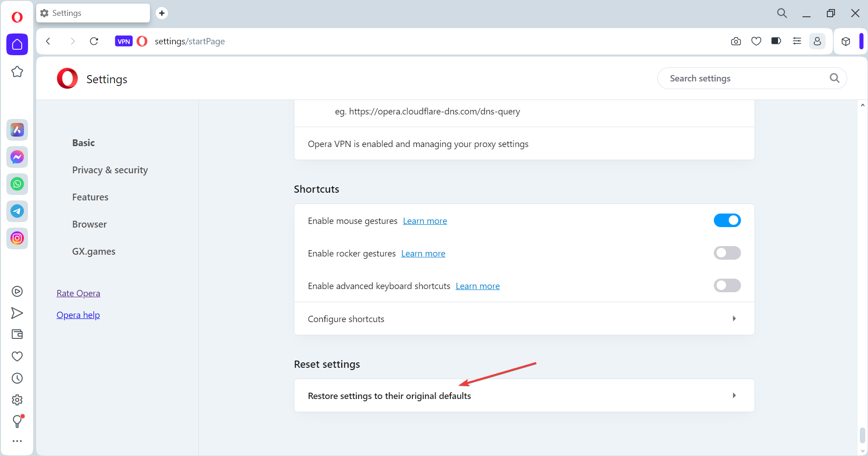The image size is (868, 456).
Task: Open the Player sidebar icon
Action: pyautogui.click(x=17, y=291)
